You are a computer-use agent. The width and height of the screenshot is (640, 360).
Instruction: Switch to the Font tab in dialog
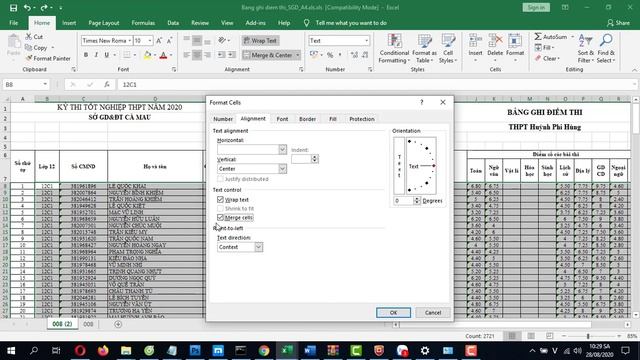282,119
